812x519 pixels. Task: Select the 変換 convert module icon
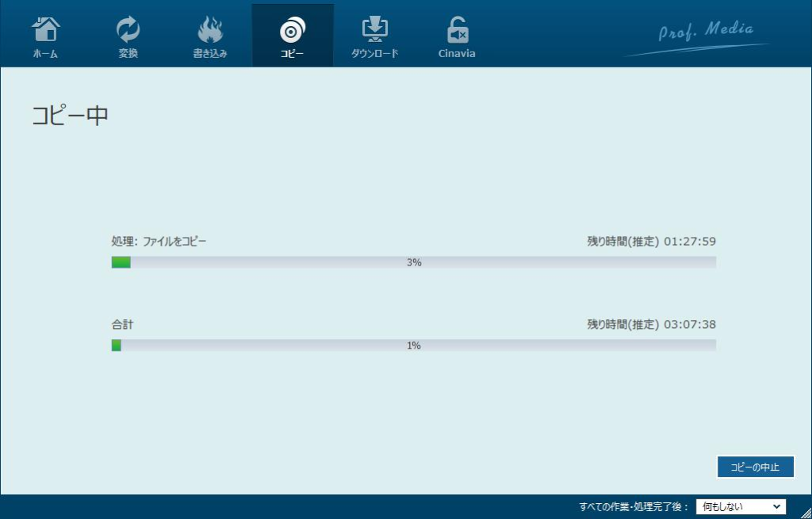[128, 32]
